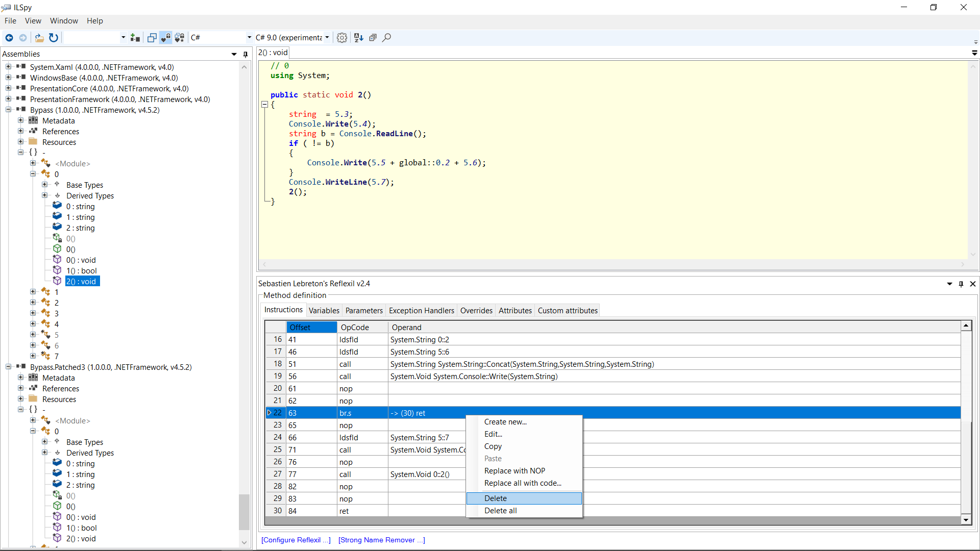Viewport: 980px width, 551px height.
Task: Click instruction list scrollbar down arrow
Action: tap(966, 520)
